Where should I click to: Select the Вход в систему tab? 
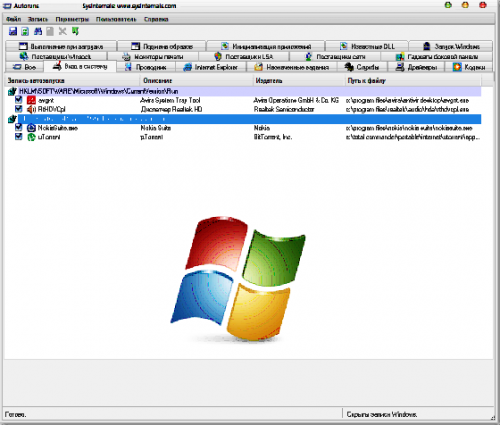[80, 66]
